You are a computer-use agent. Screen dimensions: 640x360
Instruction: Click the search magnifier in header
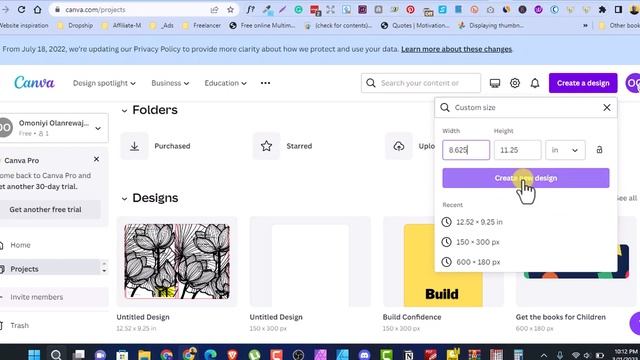pos(371,83)
